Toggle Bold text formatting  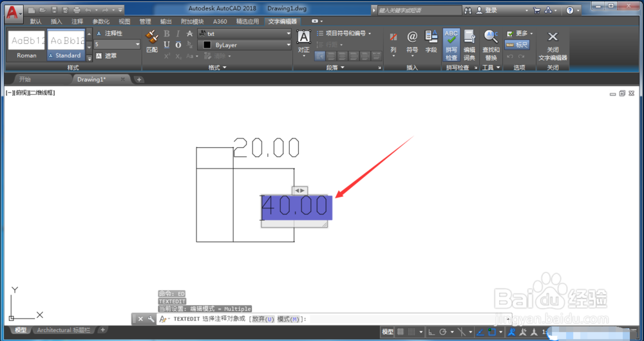coord(167,33)
